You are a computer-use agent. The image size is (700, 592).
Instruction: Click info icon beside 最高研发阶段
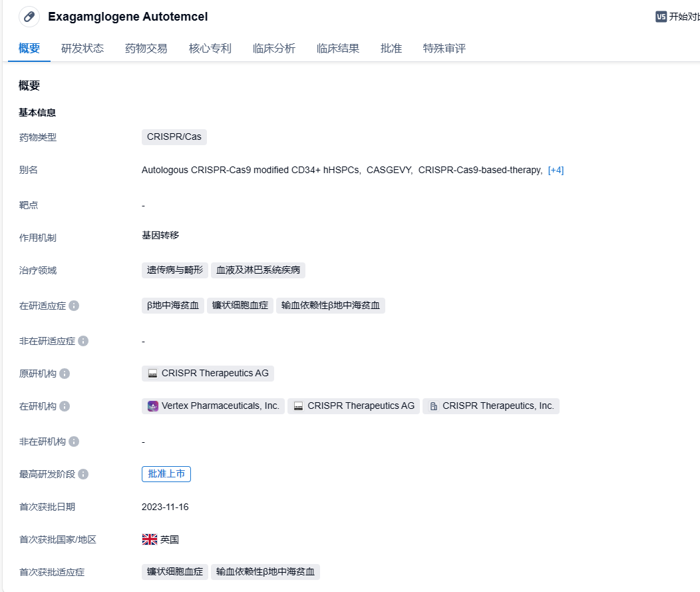tap(83, 474)
